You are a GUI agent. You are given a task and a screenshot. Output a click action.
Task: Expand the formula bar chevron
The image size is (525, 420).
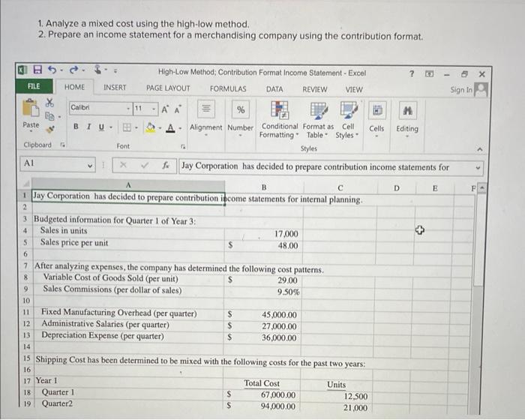478,167
